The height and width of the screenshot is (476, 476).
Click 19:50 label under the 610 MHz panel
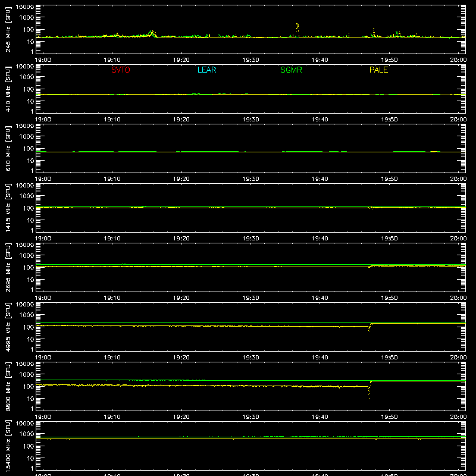click(389, 179)
